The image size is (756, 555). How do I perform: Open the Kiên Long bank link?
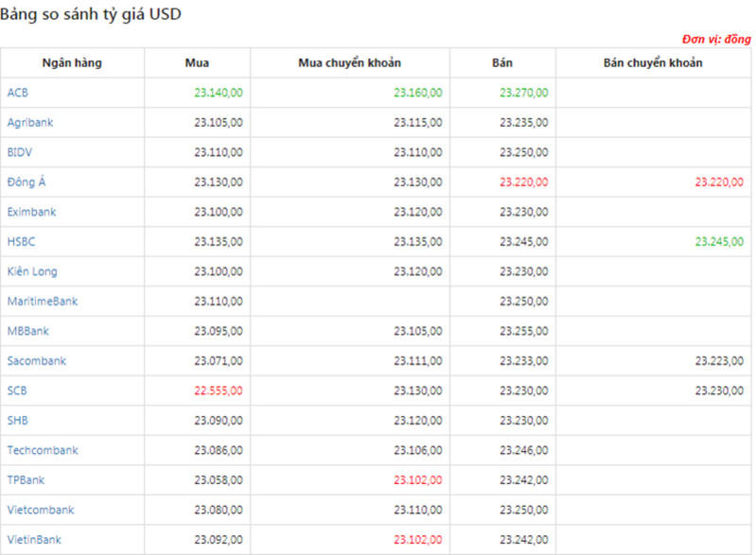[x=32, y=271]
